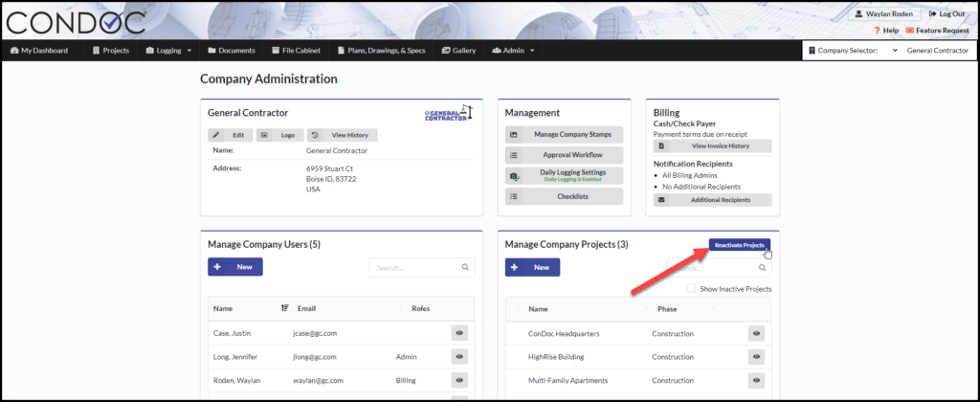Open the Documents section
980x402 pixels.
(x=232, y=51)
